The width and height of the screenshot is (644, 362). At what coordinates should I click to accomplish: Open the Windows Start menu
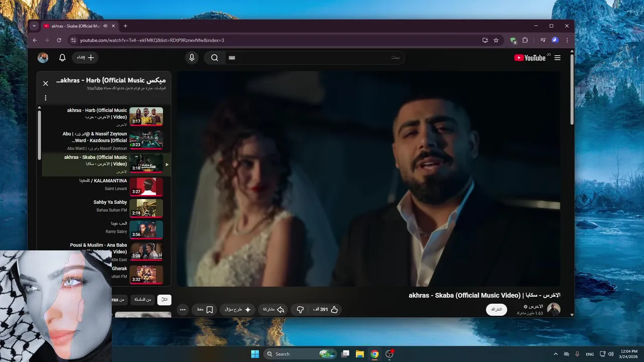(x=255, y=354)
